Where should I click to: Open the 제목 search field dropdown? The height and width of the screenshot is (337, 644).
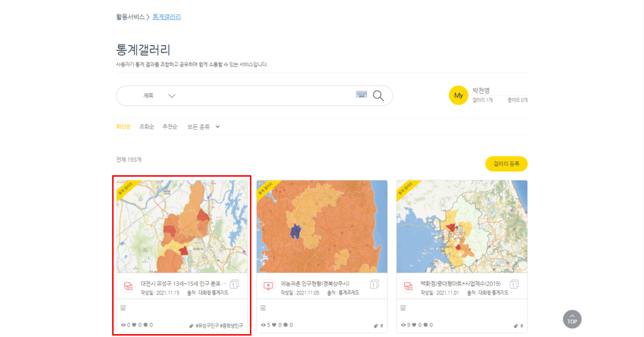(159, 96)
